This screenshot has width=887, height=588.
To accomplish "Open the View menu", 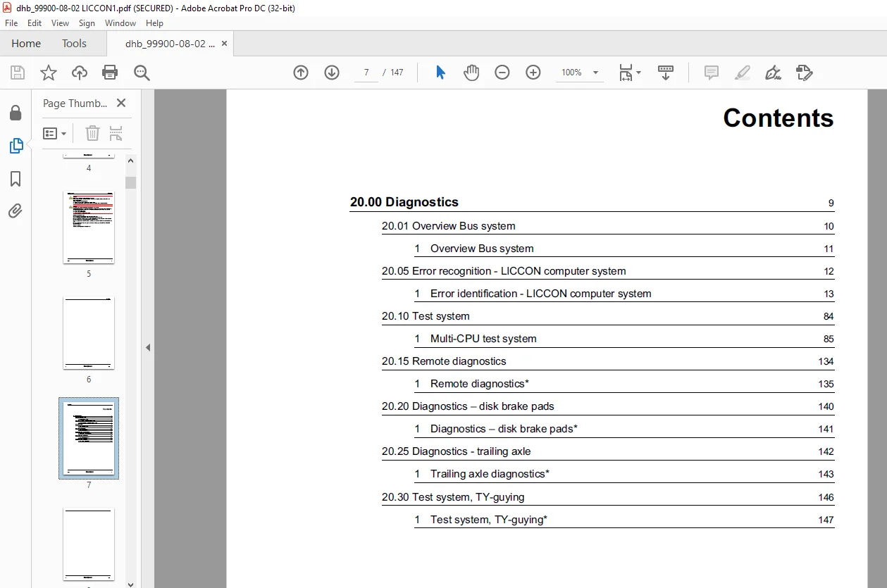I will (61, 23).
